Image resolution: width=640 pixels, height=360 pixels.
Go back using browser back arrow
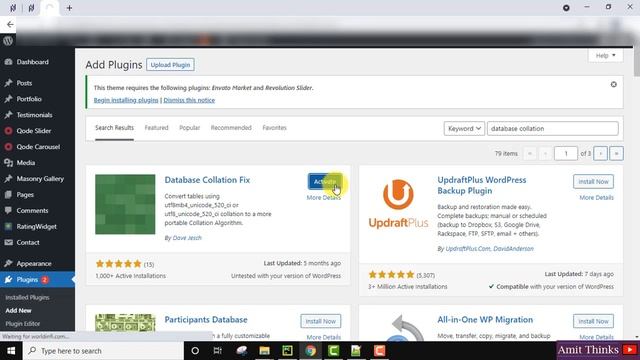click(10, 24)
